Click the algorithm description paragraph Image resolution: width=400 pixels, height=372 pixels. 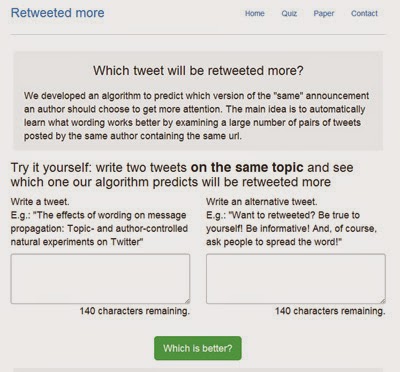click(x=196, y=116)
